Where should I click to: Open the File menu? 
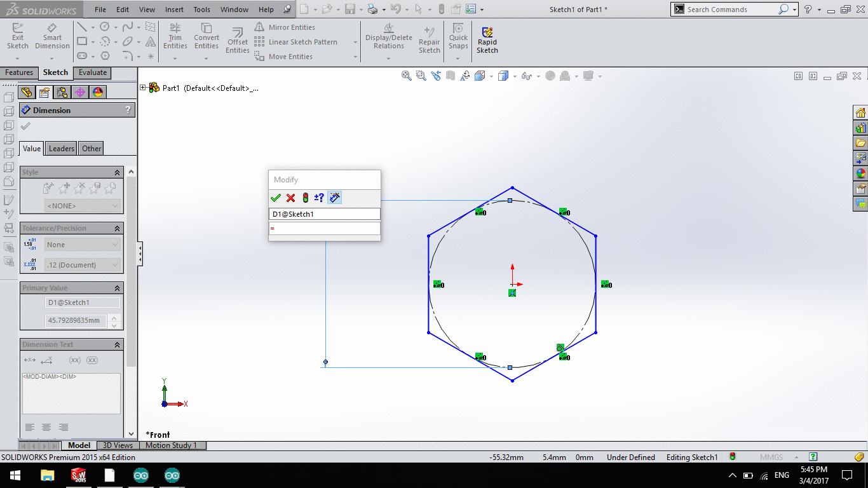[x=100, y=10]
